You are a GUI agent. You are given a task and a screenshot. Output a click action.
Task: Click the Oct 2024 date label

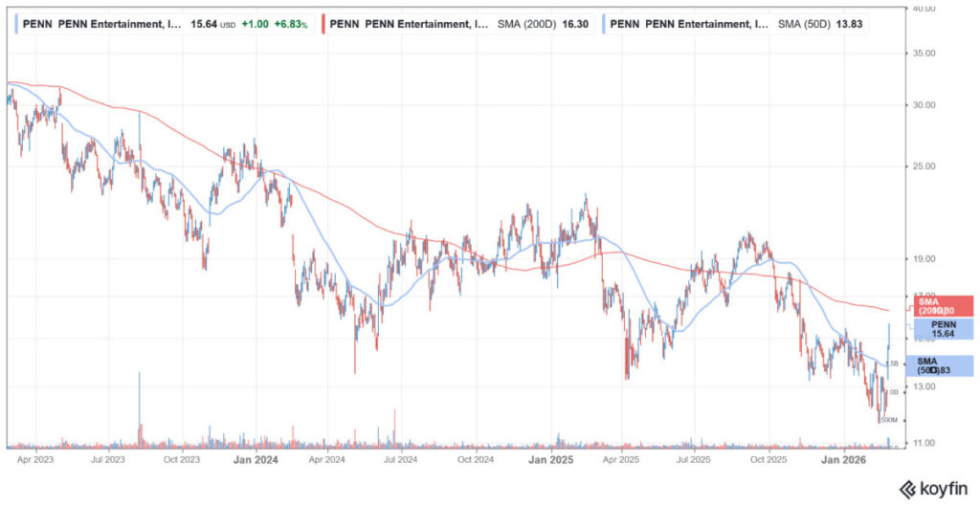click(x=476, y=460)
